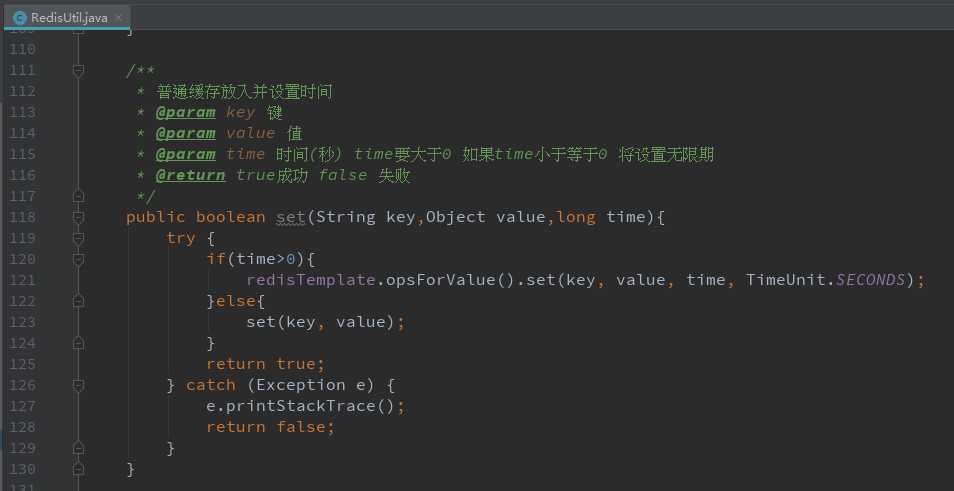Place cursor on 'return false;' statement

[x=270, y=427]
